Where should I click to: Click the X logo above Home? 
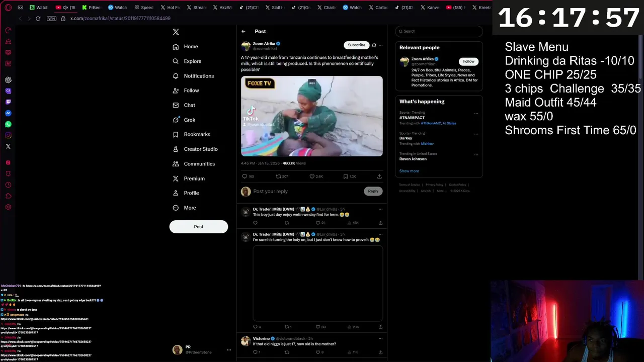click(176, 32)
